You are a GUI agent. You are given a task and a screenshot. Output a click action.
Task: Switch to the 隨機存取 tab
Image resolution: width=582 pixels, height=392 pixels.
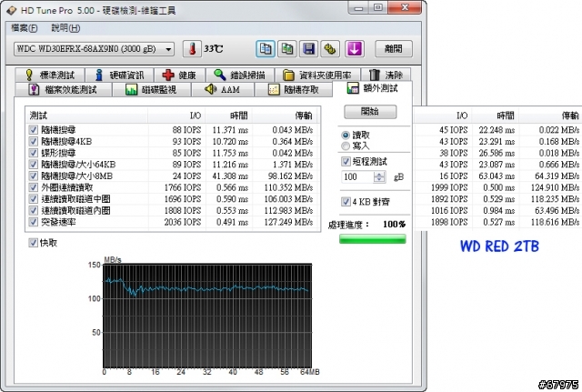pyautogui.click(x=293, y=89)
